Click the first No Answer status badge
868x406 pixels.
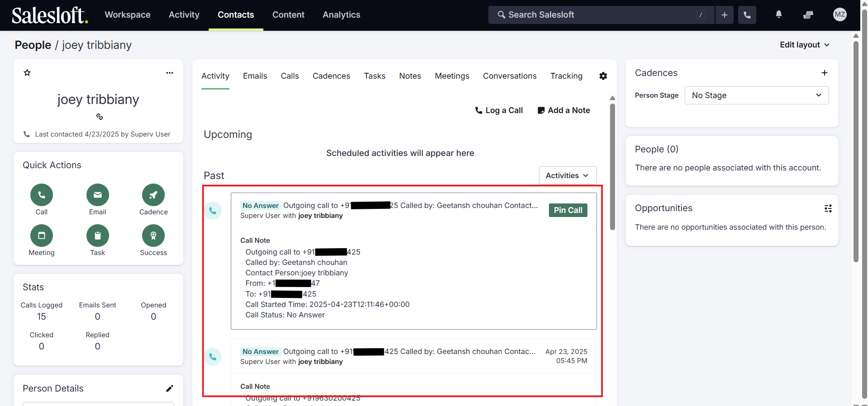coord(260,205)
